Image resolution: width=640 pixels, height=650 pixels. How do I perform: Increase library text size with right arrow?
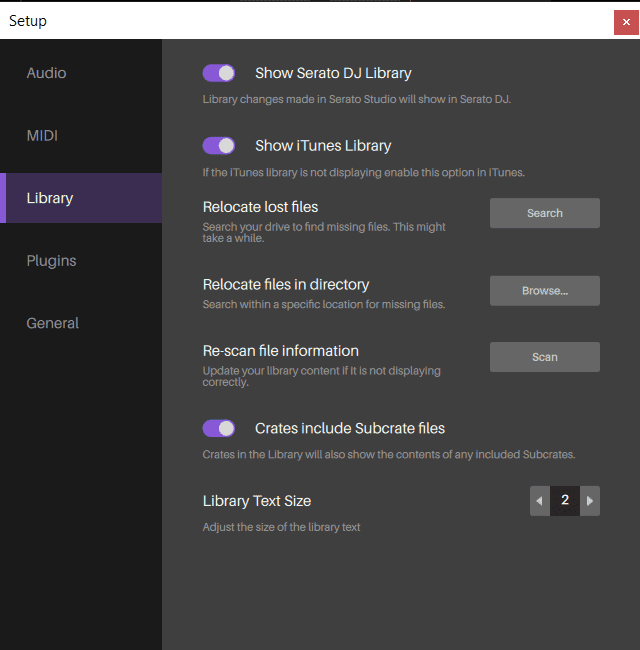(590, 501)
